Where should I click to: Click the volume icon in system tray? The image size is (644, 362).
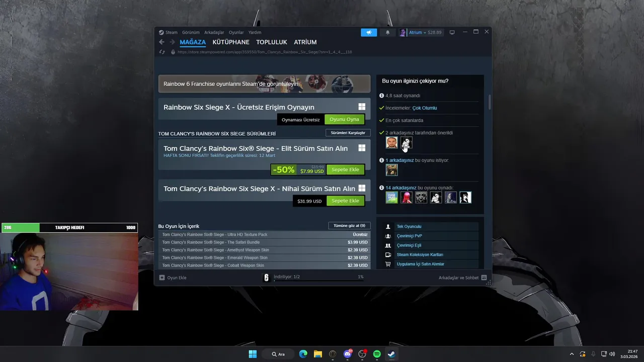[612, 354]
